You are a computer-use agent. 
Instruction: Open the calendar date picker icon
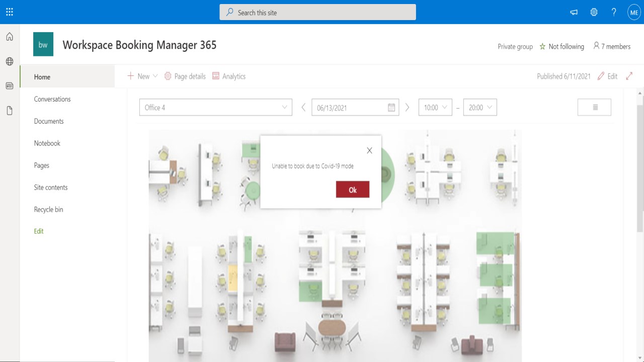pos(391,108)
